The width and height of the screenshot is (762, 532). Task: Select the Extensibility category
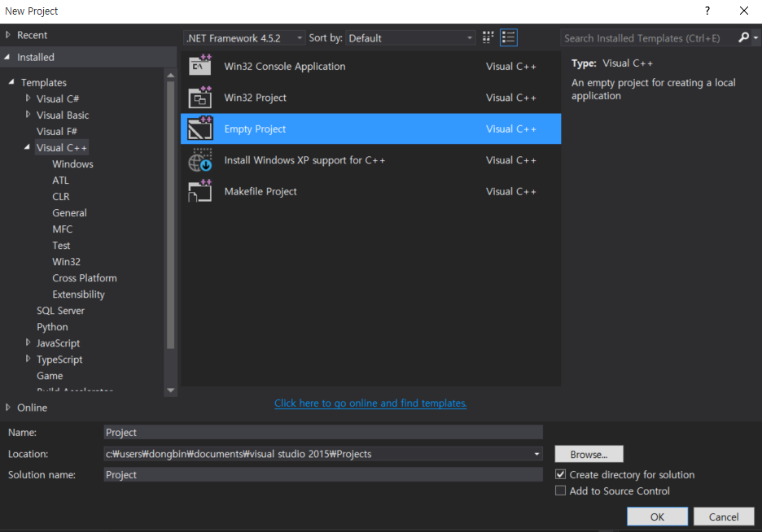[78, 294]
